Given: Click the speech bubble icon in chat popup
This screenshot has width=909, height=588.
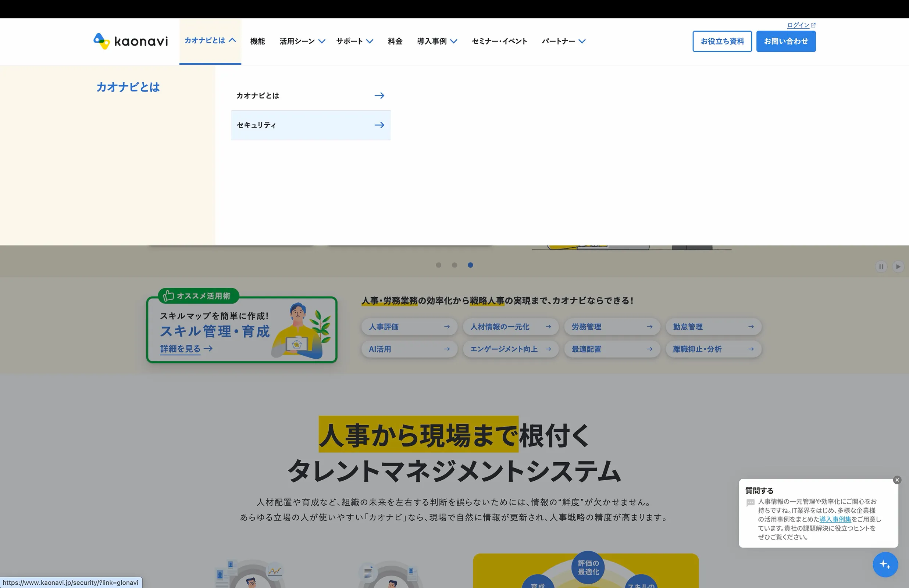Looking at the screenshot, I should [x=751, y=503].
